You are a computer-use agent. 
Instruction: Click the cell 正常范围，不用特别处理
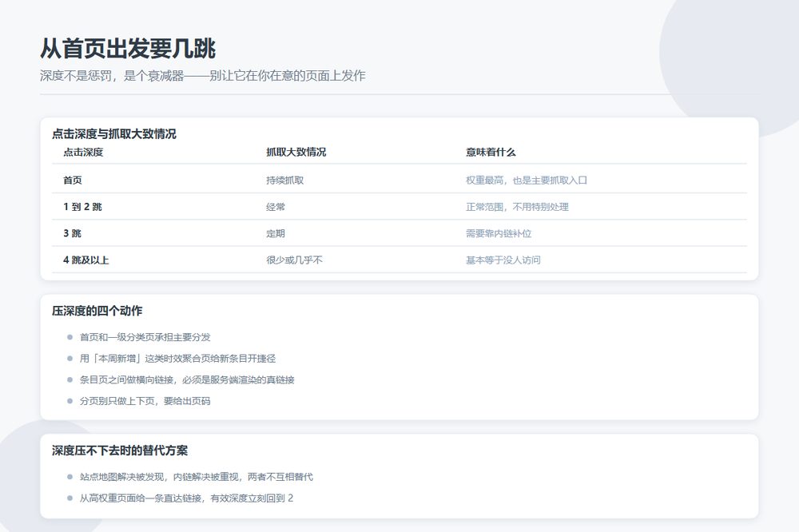(x=517, y=206)
